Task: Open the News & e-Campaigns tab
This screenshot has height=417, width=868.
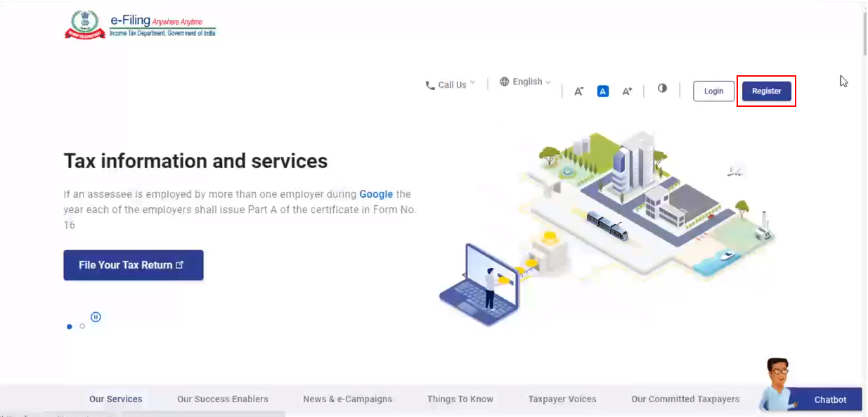Action: pyautogui.click(x=347, y=399)
